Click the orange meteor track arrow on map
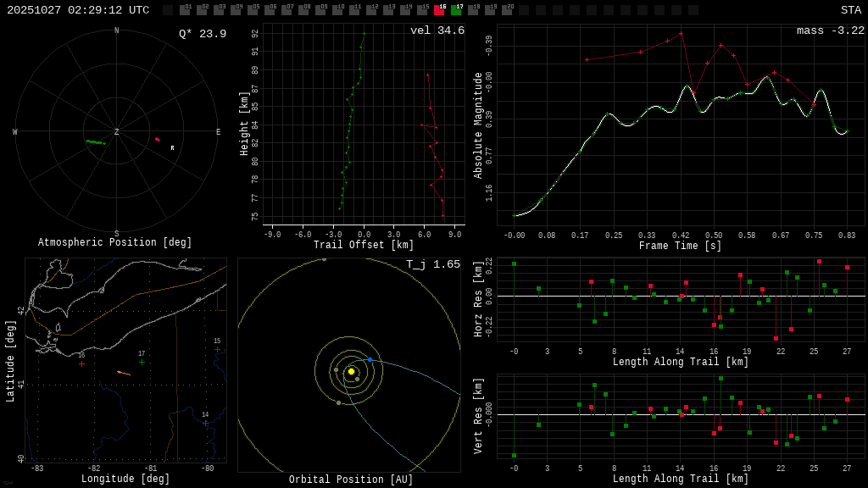The height and width of the screenshot is (488, 868). click(x=124, y=373)
